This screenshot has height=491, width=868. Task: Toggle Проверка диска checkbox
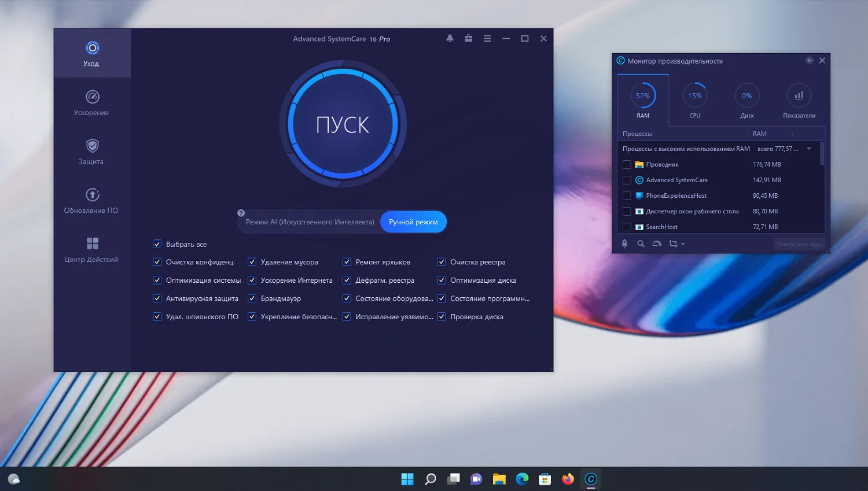442,317
